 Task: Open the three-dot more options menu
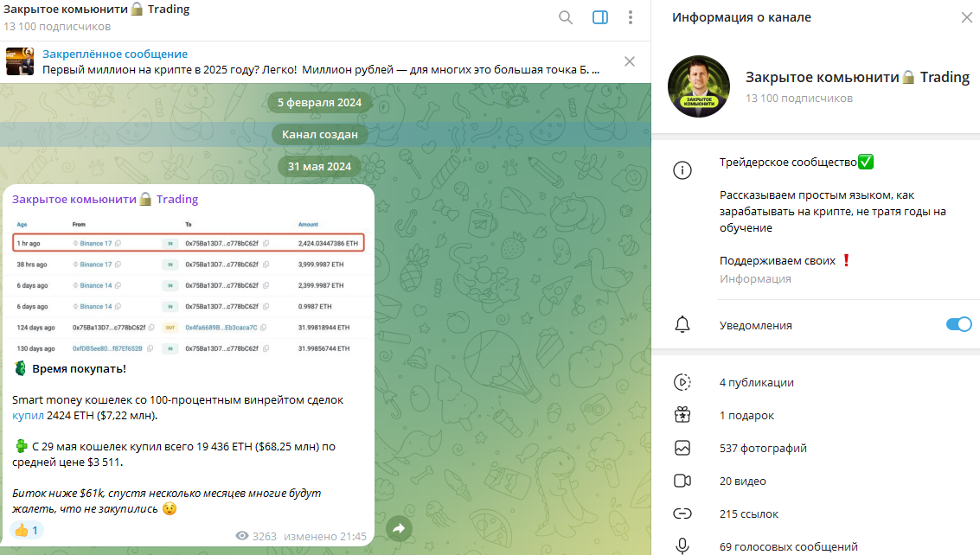point(630,17)
